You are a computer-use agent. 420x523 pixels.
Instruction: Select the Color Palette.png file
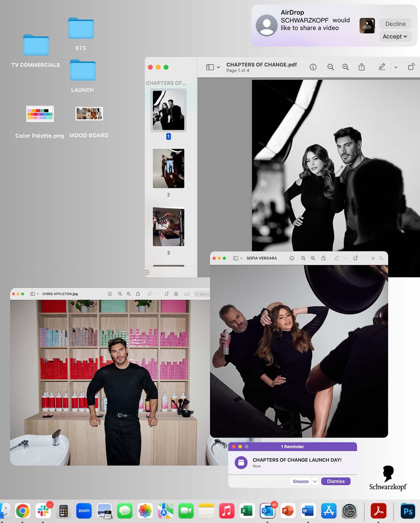click(x=40, y=114)
